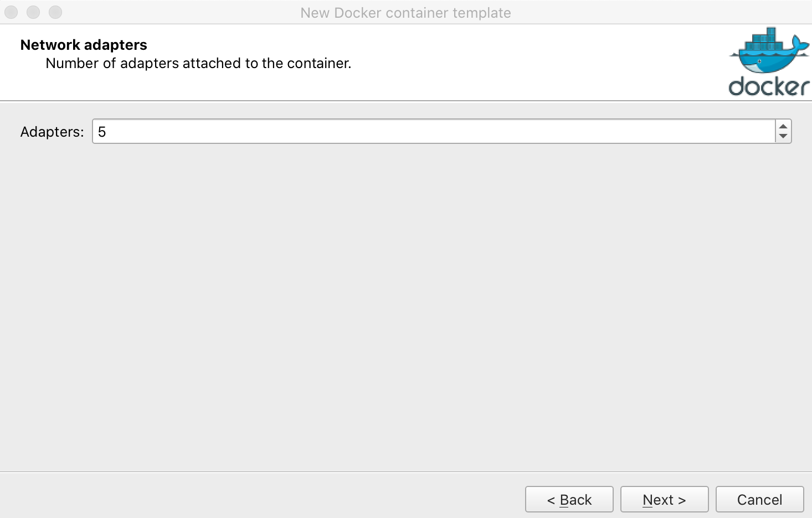Increment the adapters count with the up arrow
Screen dimensions: 812x518
(x=782, y=126)
